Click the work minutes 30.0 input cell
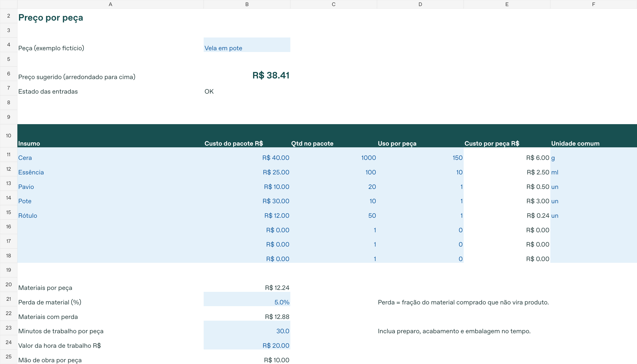Image resolution: width=637 pixels, height=364 pixels. [x=247, y=328]
